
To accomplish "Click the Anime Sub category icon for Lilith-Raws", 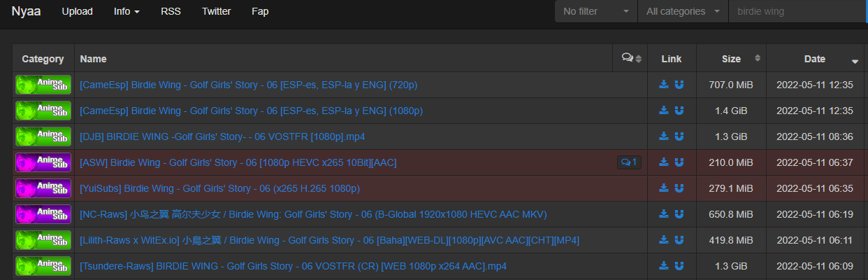I will tap(43, 240).
